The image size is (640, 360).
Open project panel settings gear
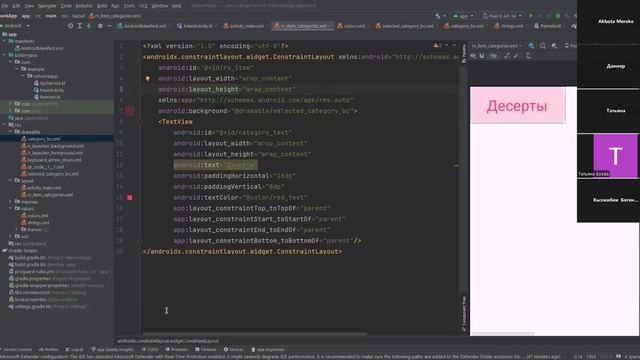(100, 26)
